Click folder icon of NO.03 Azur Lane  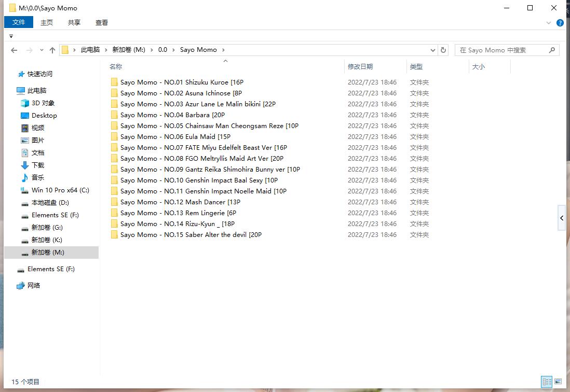tap(114, 104)
